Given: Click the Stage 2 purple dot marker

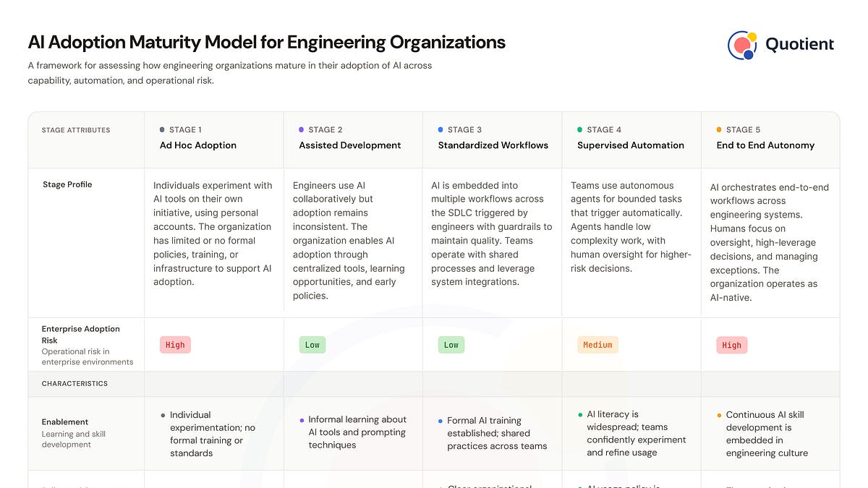Looking at the screenshot, I should 302,130.
